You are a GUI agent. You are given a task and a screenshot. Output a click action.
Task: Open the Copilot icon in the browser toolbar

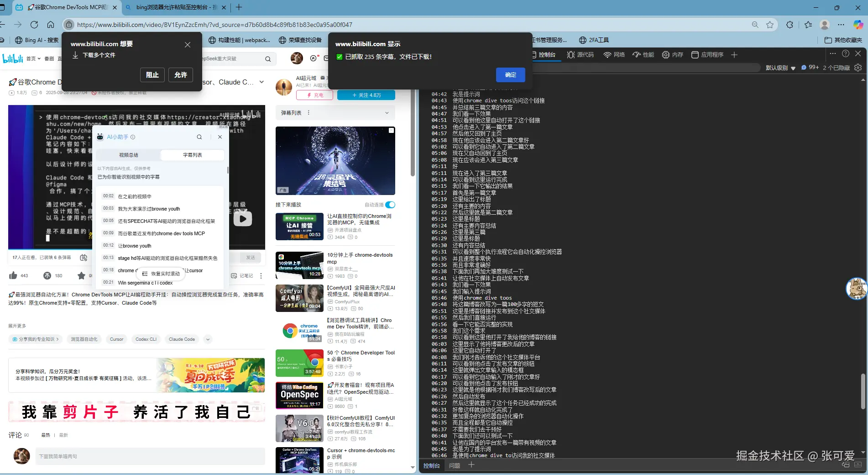coord(858,25)
